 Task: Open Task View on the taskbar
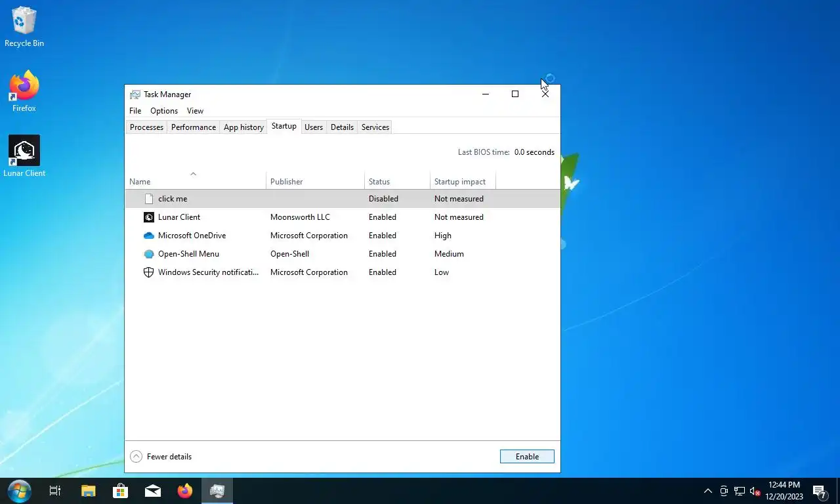point(55,491)
